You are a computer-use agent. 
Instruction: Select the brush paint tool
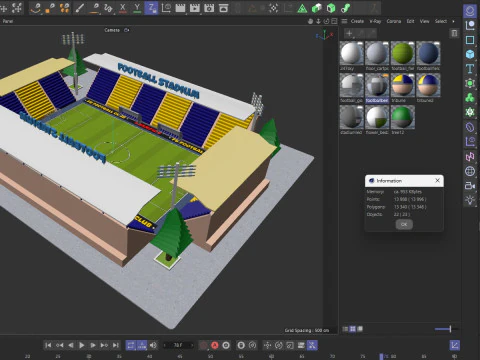[x=79, y=8]
